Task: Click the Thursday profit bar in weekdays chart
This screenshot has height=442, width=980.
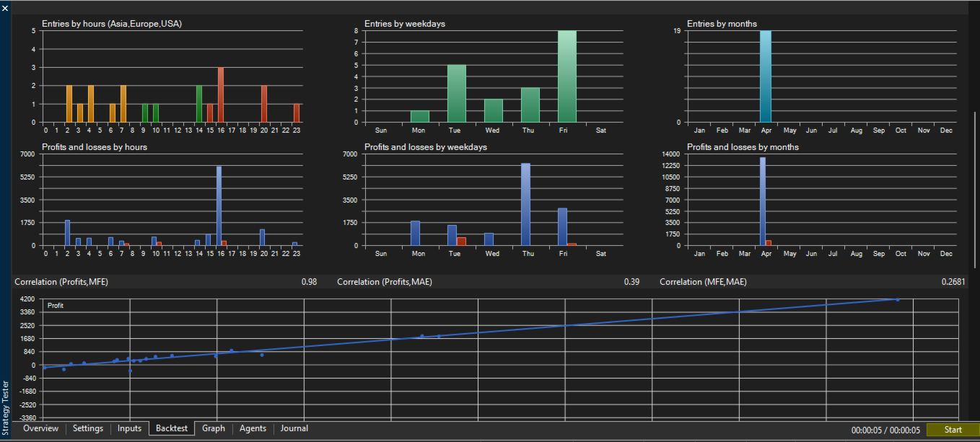Action: pyautogui.click(x=525, y=205)
